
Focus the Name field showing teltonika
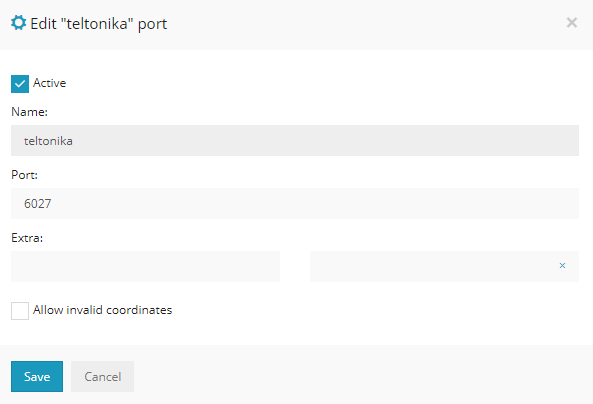(x=295, y=140)
